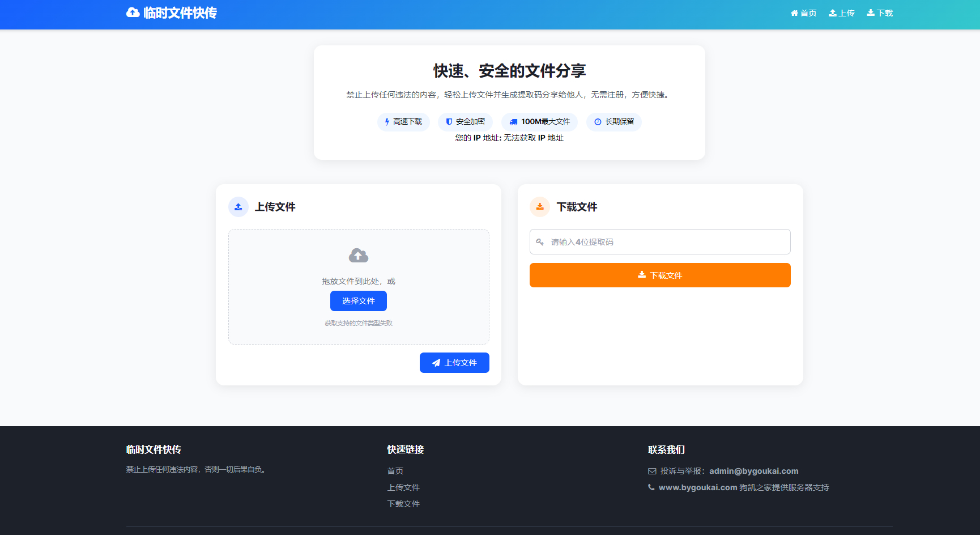Click admin@bygoukai.com email address in footer

(x=753, y=471)
